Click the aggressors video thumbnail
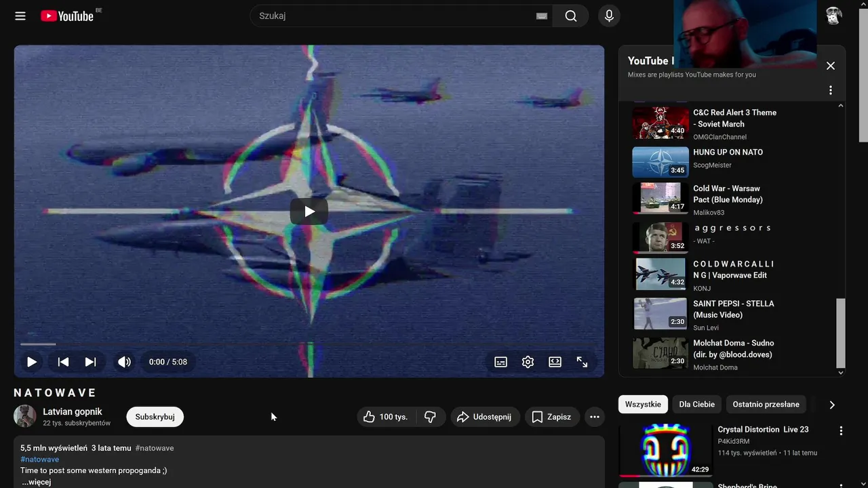 (x=660, y=238)
